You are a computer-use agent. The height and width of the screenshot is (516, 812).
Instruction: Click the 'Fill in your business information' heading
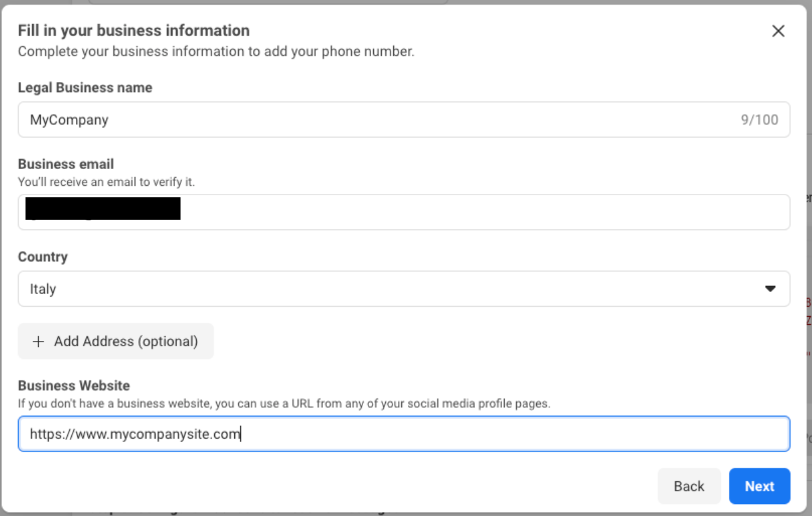[x=134, y=31]
